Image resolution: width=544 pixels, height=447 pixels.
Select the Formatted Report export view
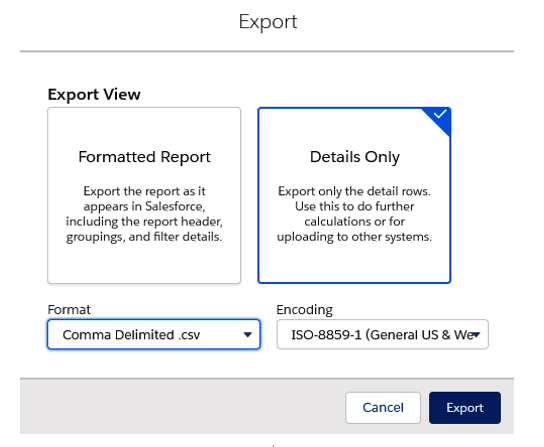point(144,195)
